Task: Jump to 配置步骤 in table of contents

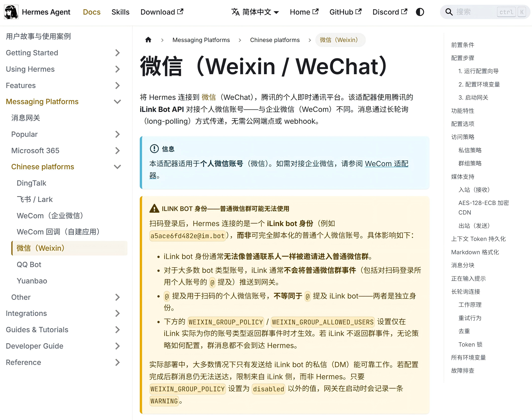Action: (463, 58)
